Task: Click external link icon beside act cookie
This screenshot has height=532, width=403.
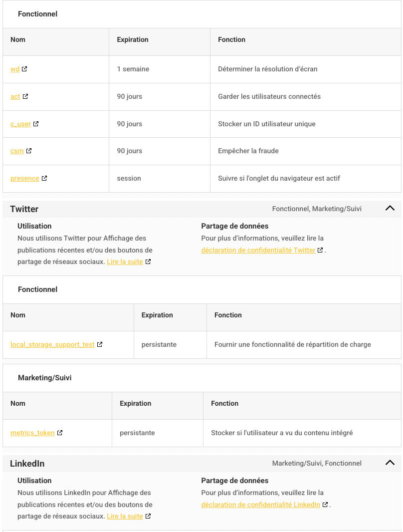Action: click(25, 96)
